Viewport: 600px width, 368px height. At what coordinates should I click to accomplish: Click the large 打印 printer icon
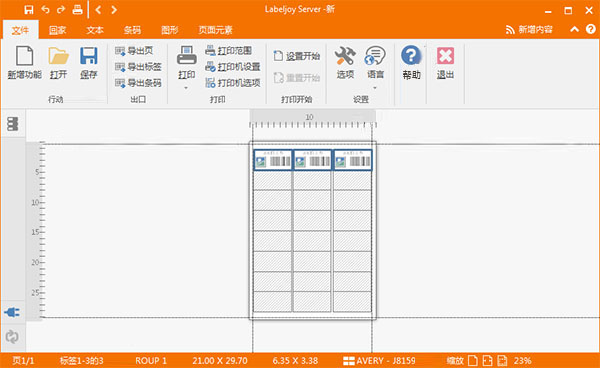[x=187, y=62]
